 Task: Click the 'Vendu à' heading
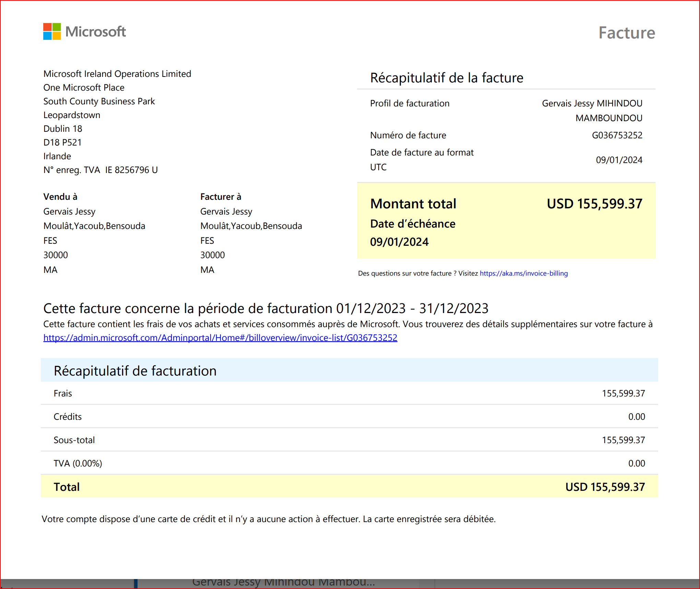pos(60,197)
